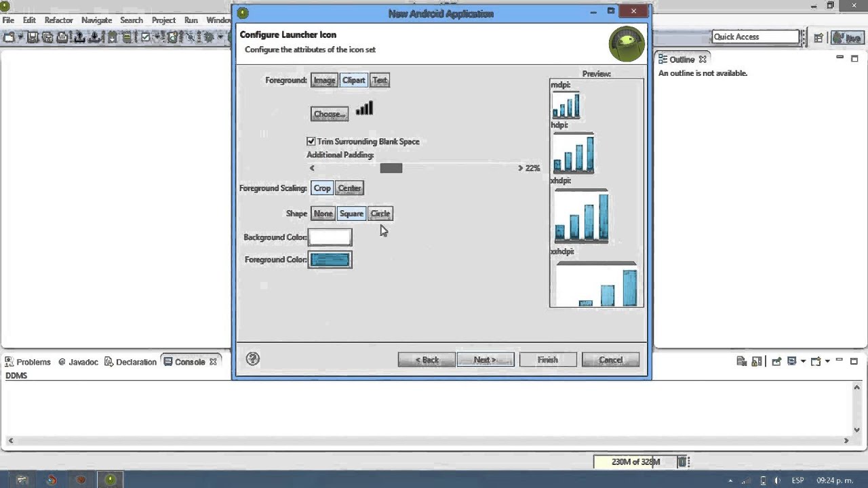The width and height of the screenshot is (868, 488).
Task: Click the Open Console icon
Action: pyautogui.click(x=816, y=361)
